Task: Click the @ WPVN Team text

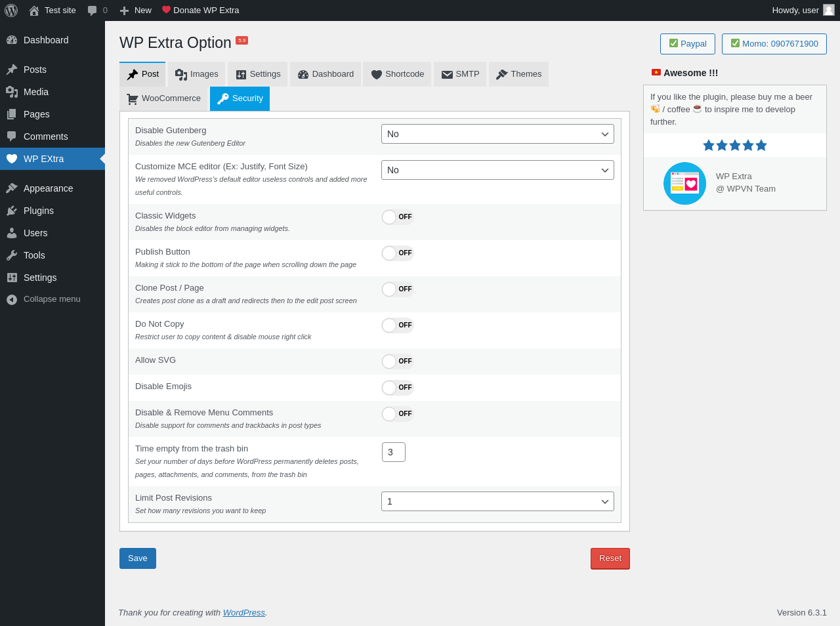Action: pos(745,189)
